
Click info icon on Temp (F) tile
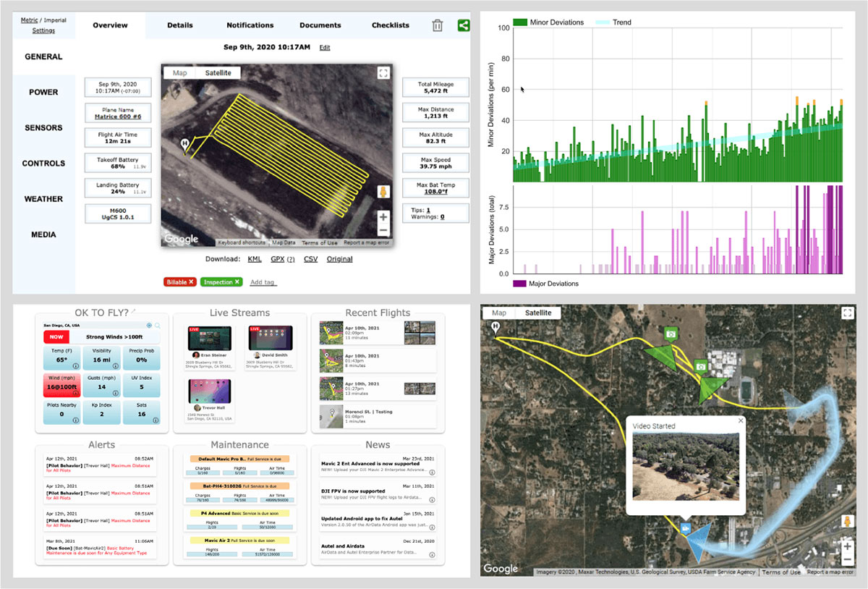[x=75, y=366]
